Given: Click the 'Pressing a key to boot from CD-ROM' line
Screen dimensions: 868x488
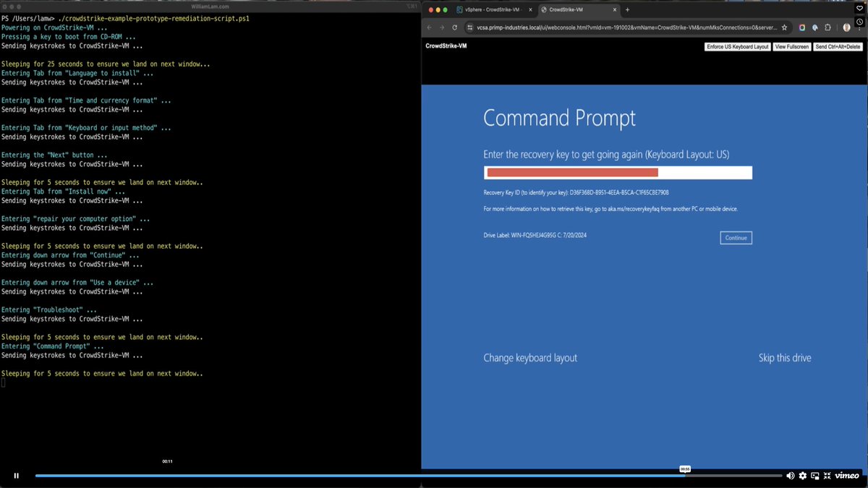Looking at the screenshot, I should tap(68, 36).
